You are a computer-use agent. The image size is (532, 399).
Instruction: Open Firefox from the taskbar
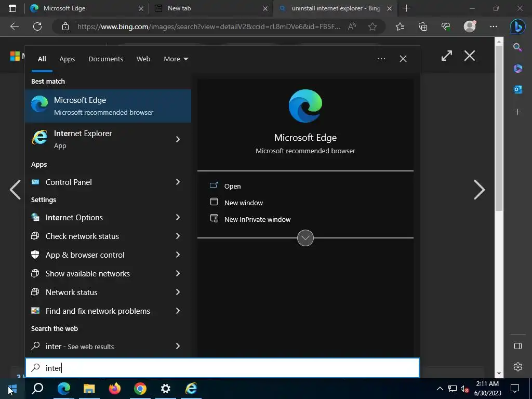[x=115, y=389]
